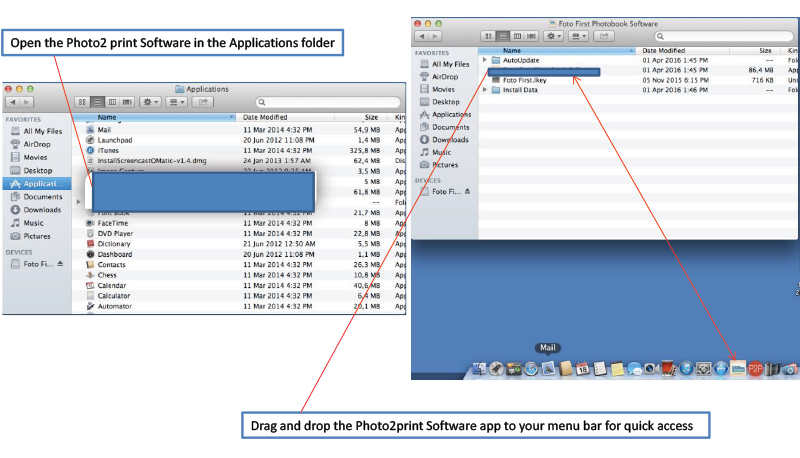Switch Foto First window to Cover Flow view
The image size is (800, 458).
[x=533, y=35]
